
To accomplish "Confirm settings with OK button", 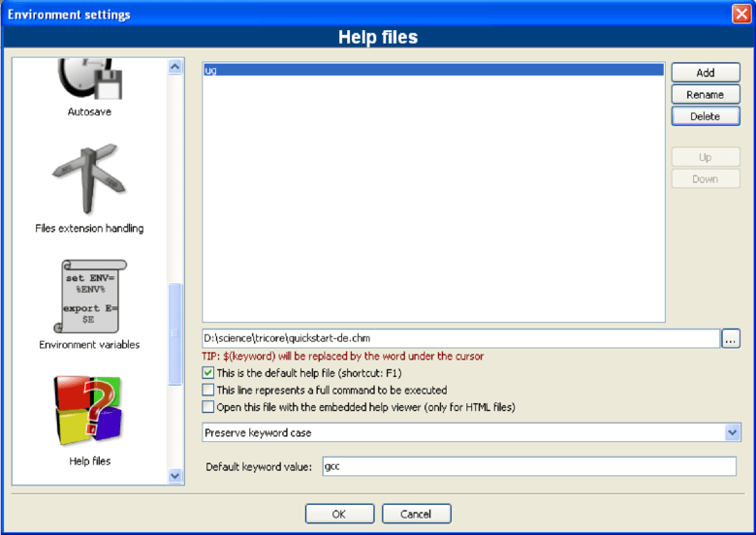I will click(x=339, y=514).
